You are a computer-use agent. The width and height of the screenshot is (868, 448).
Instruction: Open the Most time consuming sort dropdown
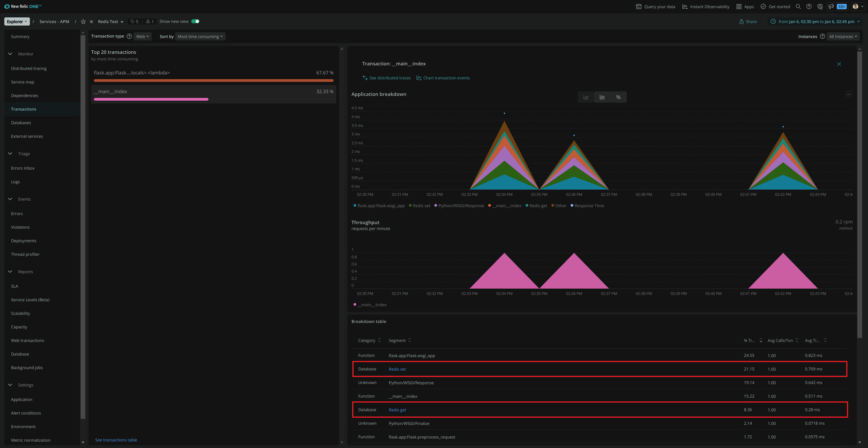pos(200,36)
